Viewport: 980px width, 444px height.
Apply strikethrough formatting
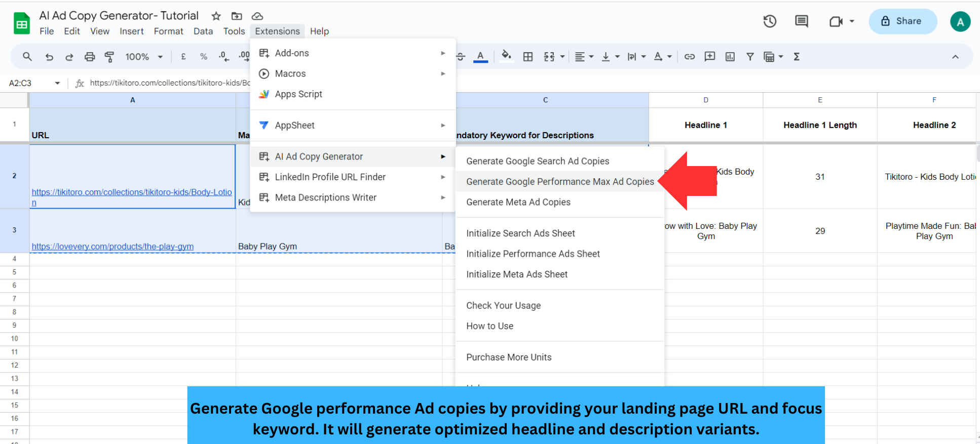(x=460, y=57)
